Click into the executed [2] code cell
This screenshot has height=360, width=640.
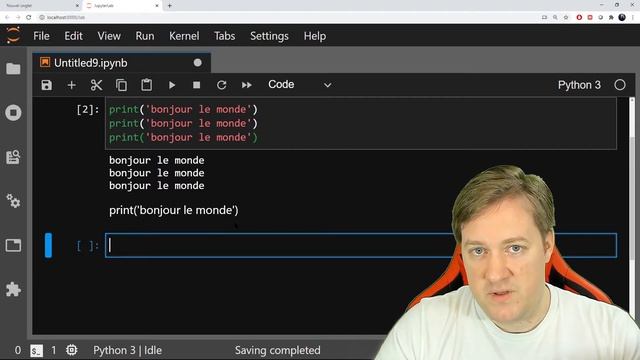pos(361,123)
